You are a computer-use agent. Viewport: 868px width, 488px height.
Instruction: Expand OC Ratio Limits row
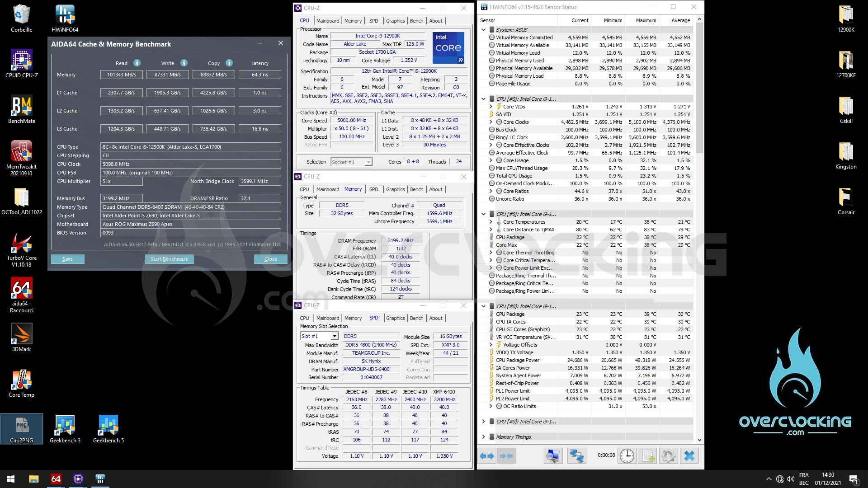coord(491,406)
